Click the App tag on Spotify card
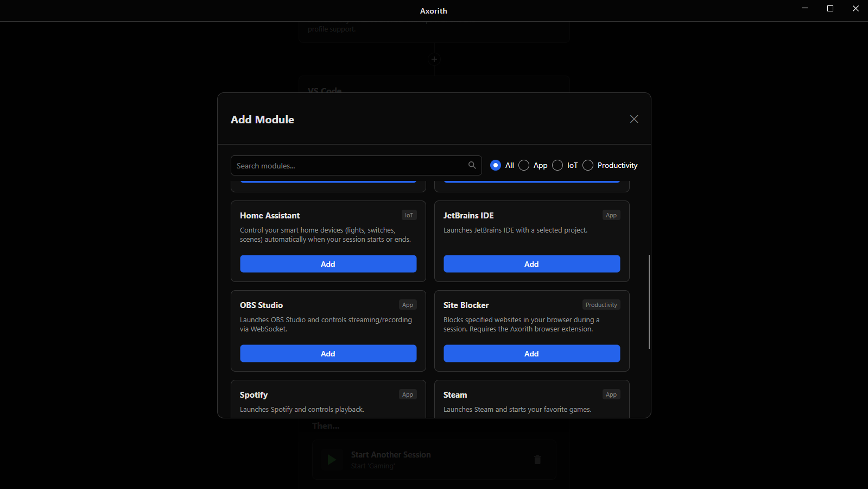The height and width of the screenshot is (489, 868). 408,394
